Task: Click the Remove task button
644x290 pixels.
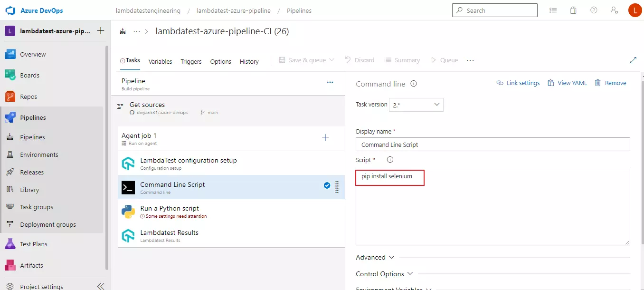Action: 610,83
